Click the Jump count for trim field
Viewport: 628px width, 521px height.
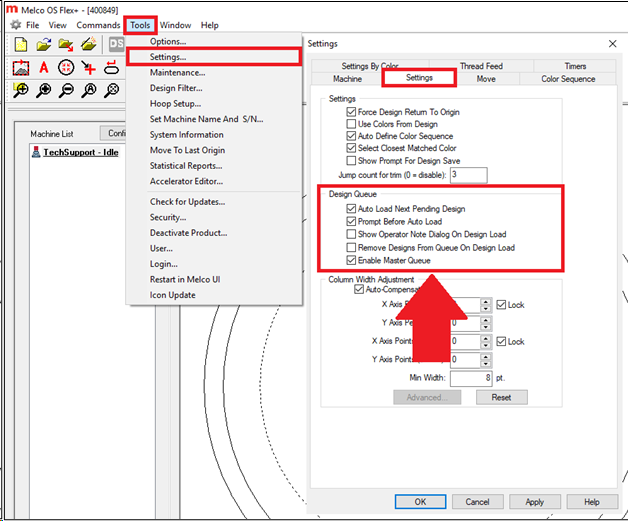tap(468, 175)
